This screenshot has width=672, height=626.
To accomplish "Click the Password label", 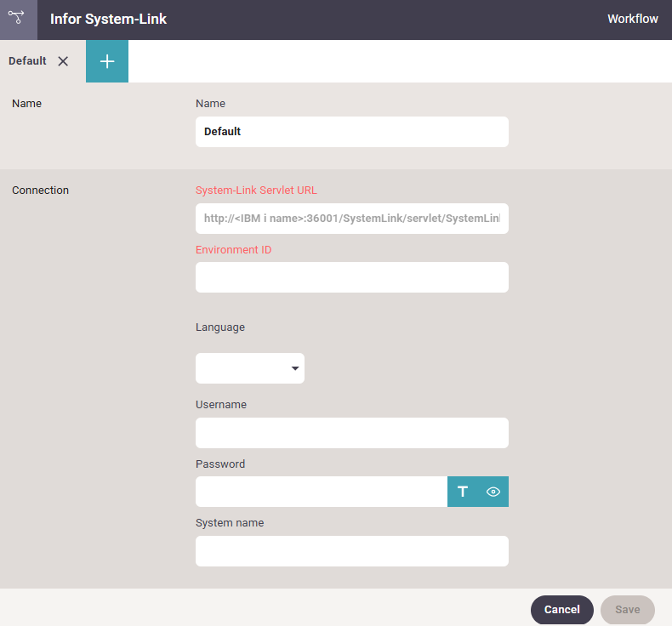I will (x=220, y=464).
